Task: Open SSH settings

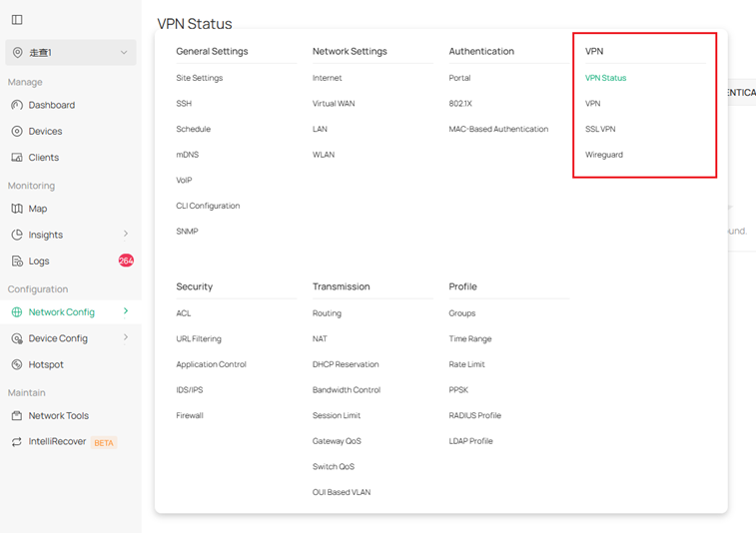Action: [x=184, y=104]
